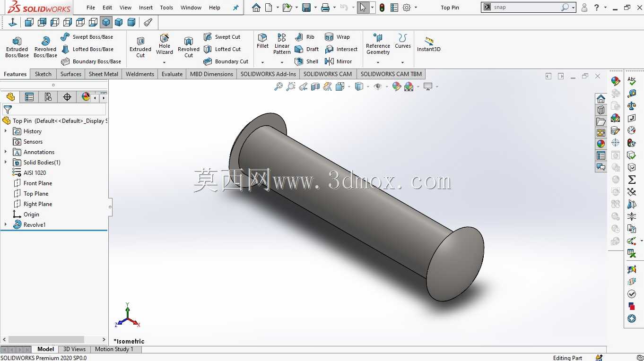
Task: Open ConfigurationManager tab icon
Action: pyautogui.click(x=48, y=97)
